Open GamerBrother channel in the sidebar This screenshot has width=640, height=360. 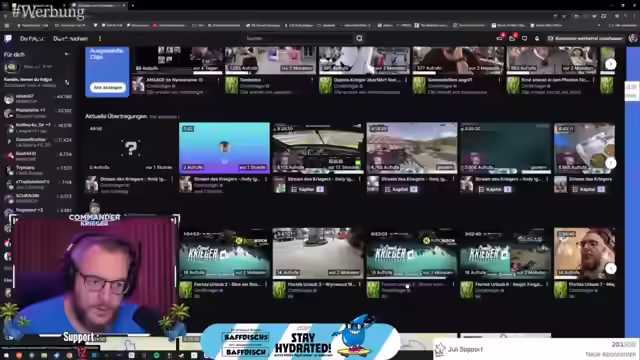tap(38, 141)
